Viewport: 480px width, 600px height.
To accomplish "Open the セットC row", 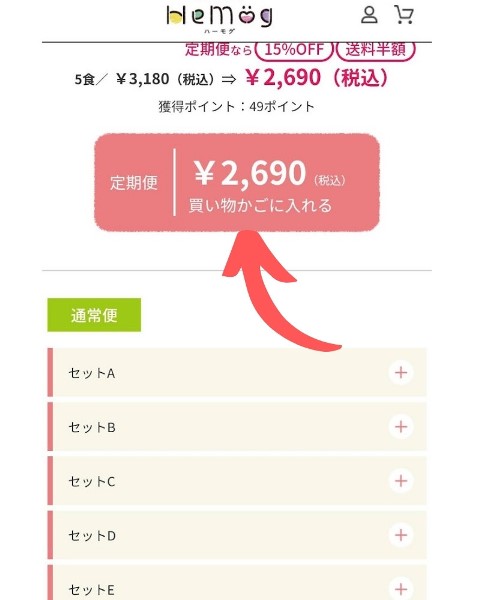I will click(237, 481).
